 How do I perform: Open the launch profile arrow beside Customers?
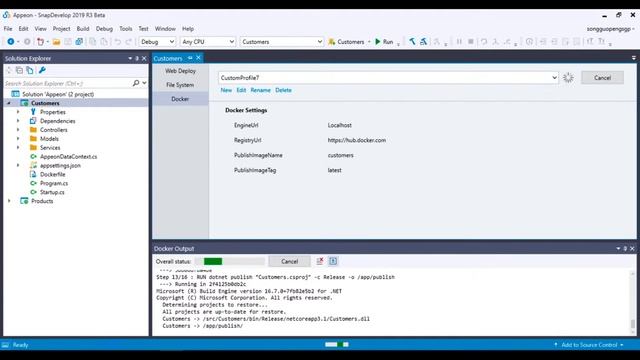coord(369,42)
